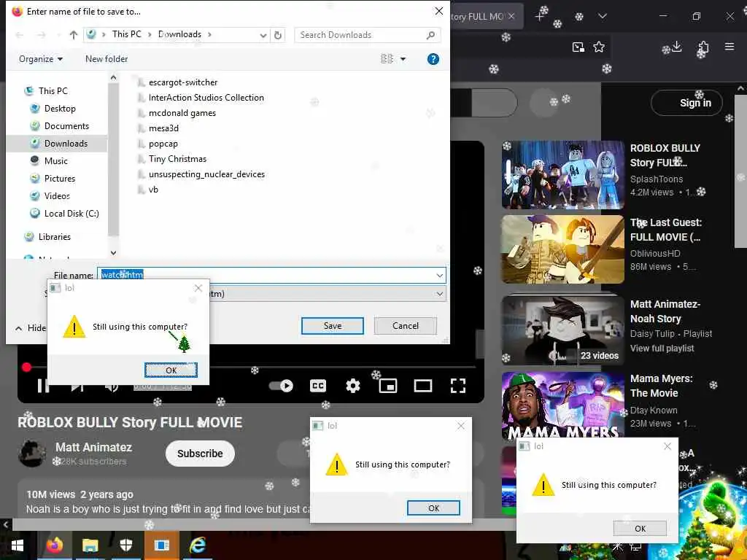Close the rightmost lol dialog with X
This screenshot has height=560, width=747.
click(x=667, y=446)
